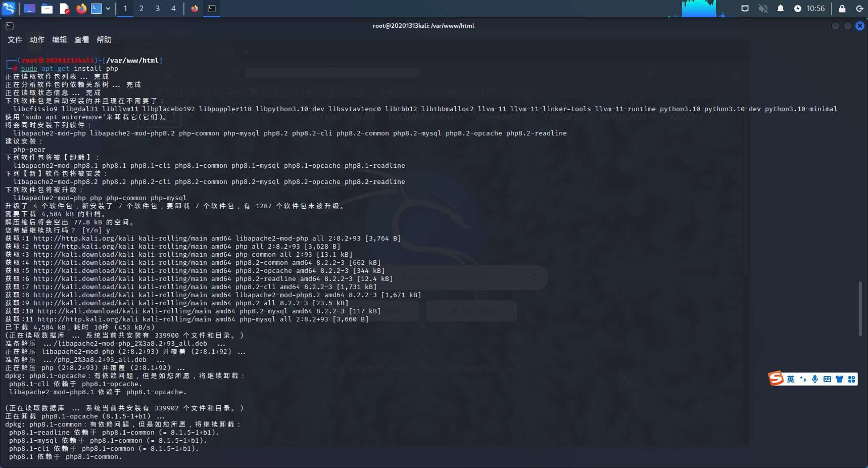
Task: Open the Kali applications menu
Action: 9,8
